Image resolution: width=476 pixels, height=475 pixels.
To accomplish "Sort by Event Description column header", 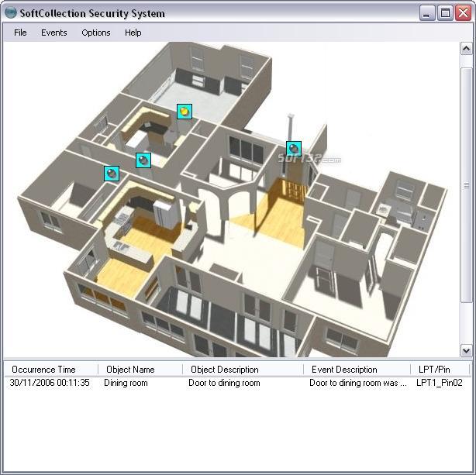I will [357, 369].
